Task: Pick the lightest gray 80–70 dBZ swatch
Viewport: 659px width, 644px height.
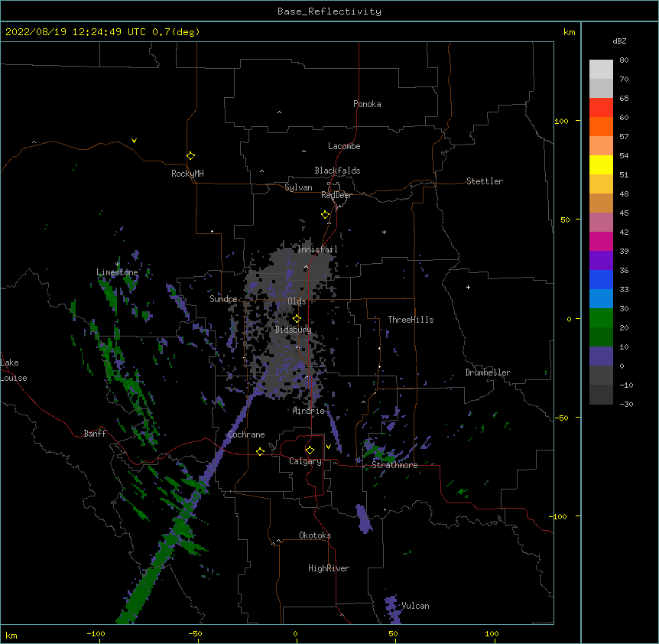Action: tap(601, 70)
